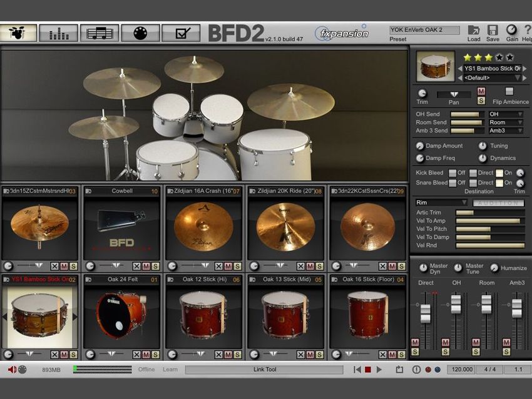Solo the Room mixer channel

pyautogui.click(x=476, y=352)
